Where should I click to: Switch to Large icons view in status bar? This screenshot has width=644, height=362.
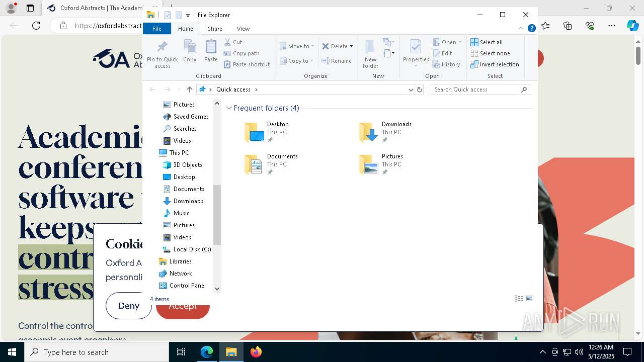[x=530, y=299]
